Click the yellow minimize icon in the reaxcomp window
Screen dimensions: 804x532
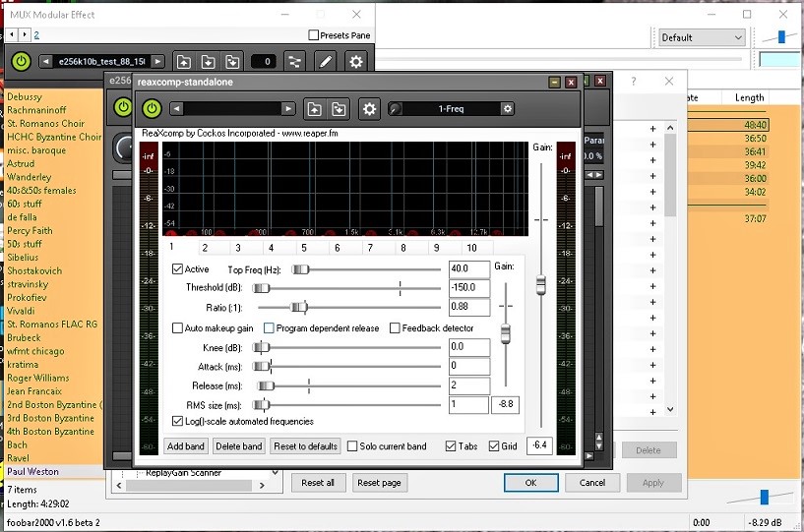[554, 82]
